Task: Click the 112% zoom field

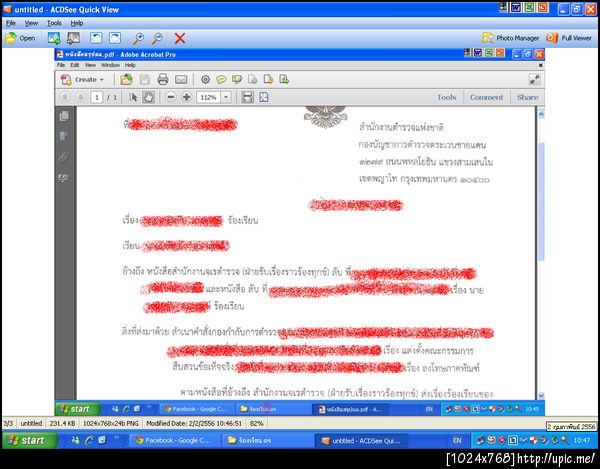Action: pos(209,98)
